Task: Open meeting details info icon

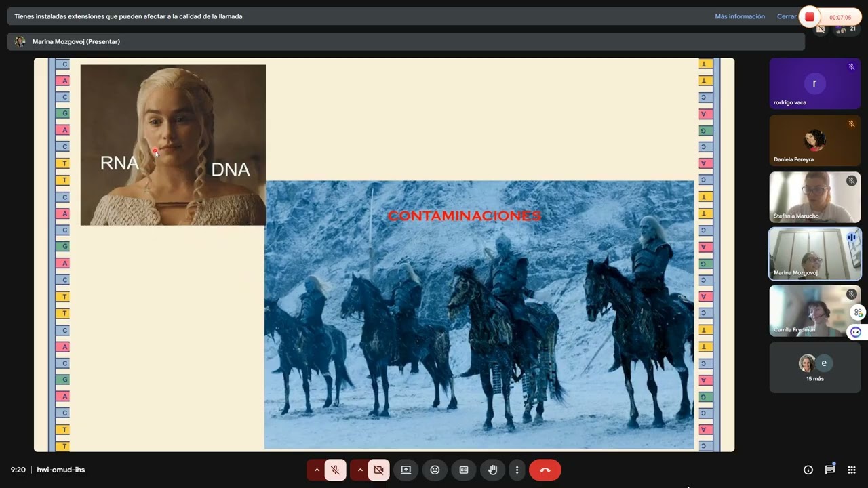Action: (808, 470)
